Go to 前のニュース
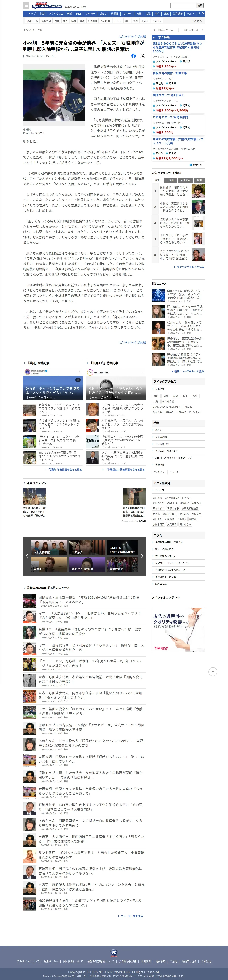The height and width of the screenshot is (980, 228). [x=164, y=30]
